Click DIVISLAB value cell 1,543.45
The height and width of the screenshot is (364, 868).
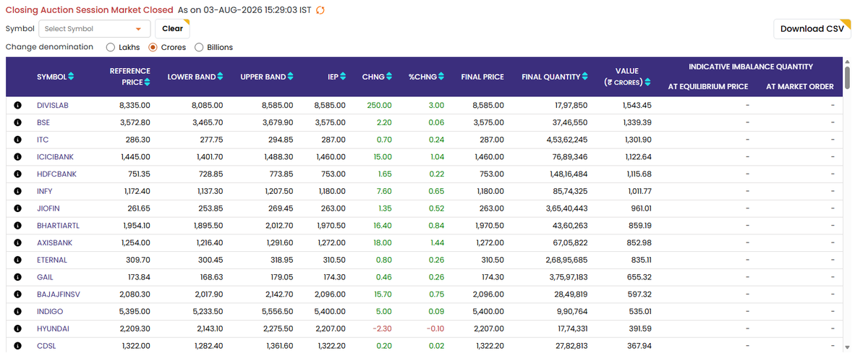pyautogui.click(x=637, y=106)
